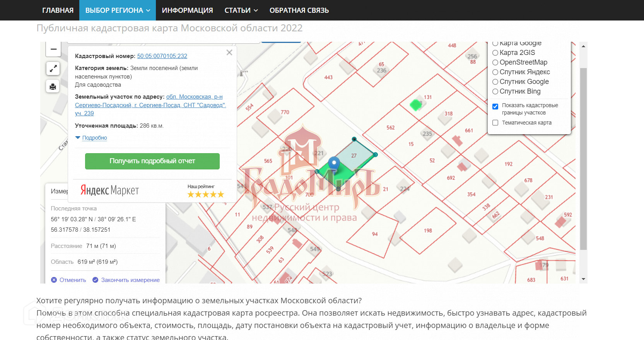Click the bottom measurement vertex on map
644x340 pixels.
(x=338, y=189)
